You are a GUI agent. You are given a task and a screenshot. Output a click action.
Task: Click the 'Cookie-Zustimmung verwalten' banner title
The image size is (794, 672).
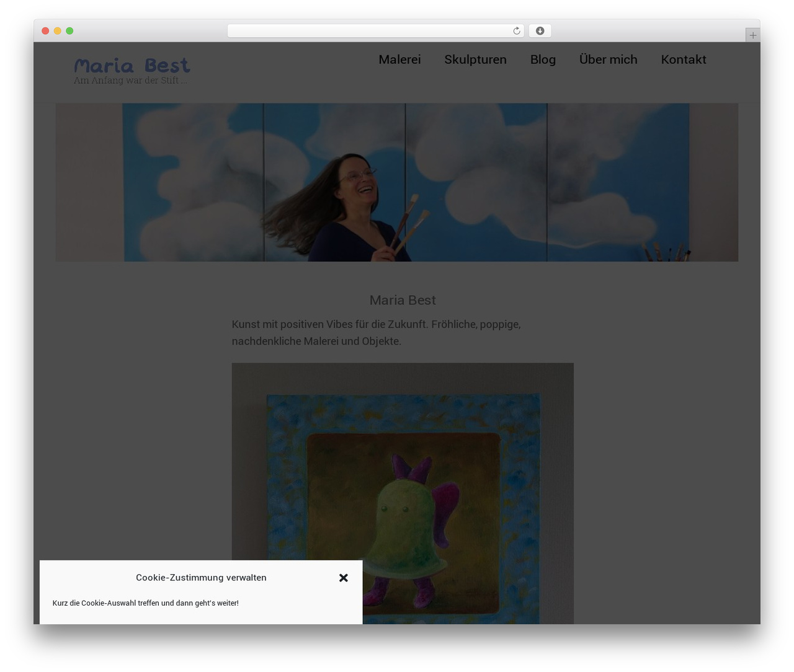(201, 578)
